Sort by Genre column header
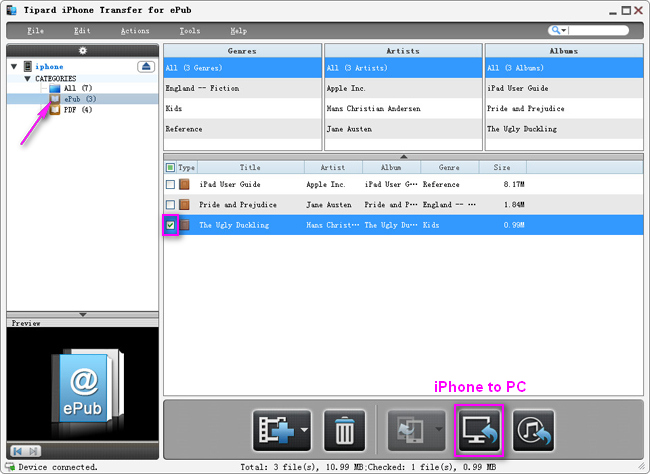 point(449,168)
